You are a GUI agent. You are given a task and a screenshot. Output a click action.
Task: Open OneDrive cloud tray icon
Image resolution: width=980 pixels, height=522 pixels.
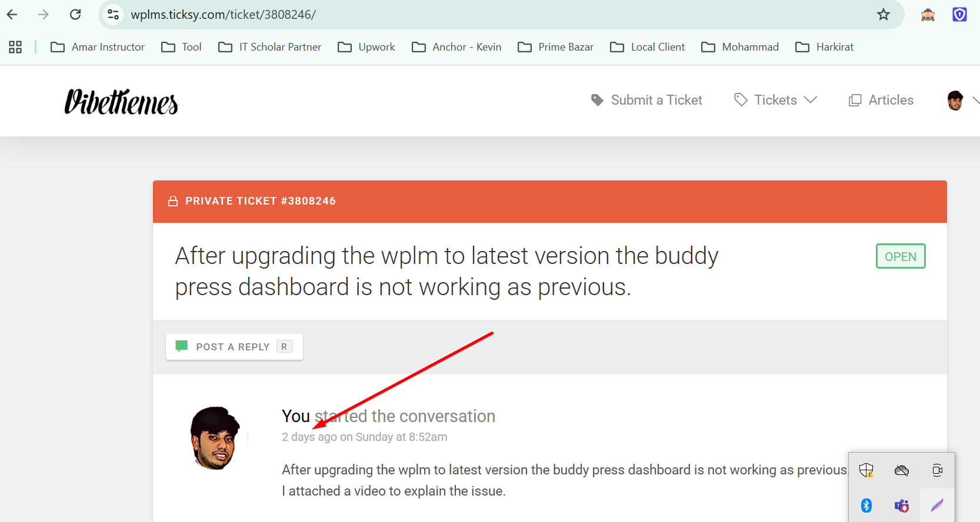click(902, 470)
